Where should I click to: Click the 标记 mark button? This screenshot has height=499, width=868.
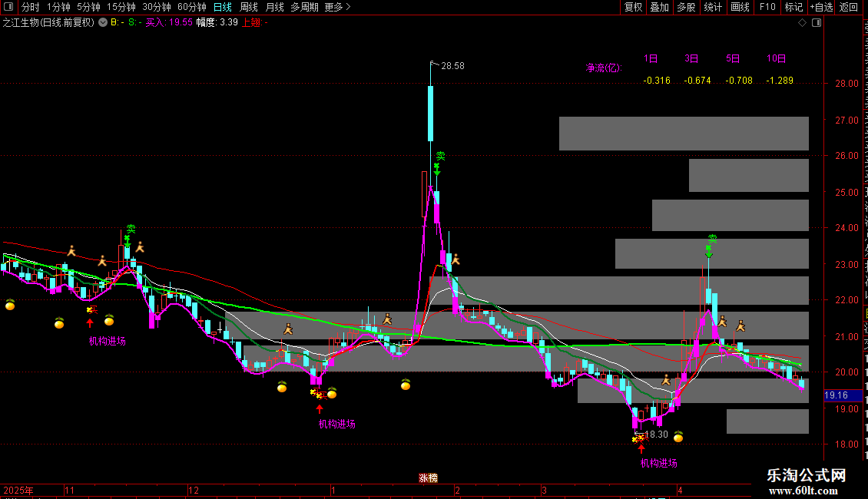793,7
